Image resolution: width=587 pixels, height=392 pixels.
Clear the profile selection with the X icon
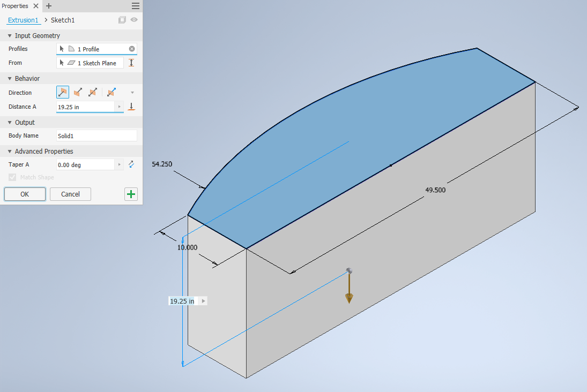pyautogui.click(x=132, y=49)
